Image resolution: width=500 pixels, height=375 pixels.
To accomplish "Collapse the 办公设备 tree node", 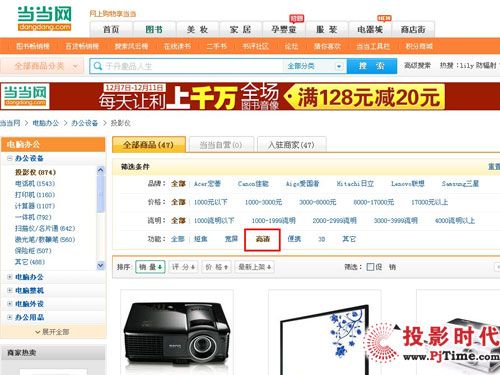I will point(10,158).
